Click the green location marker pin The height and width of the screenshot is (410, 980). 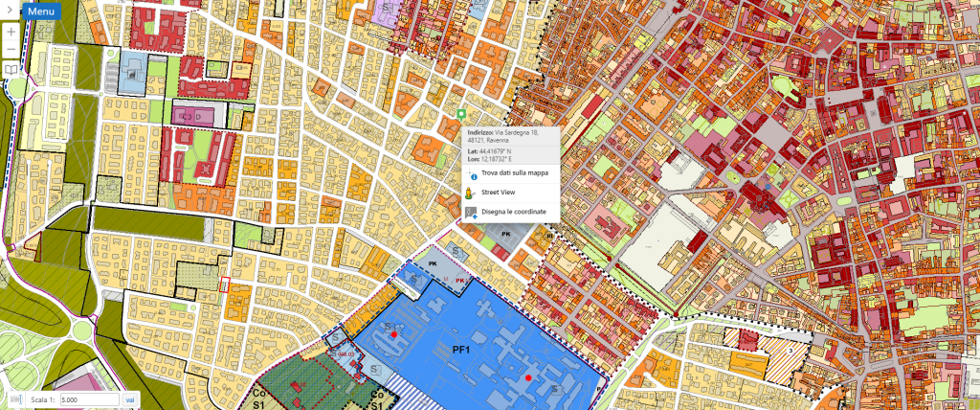tap(461, 115)
